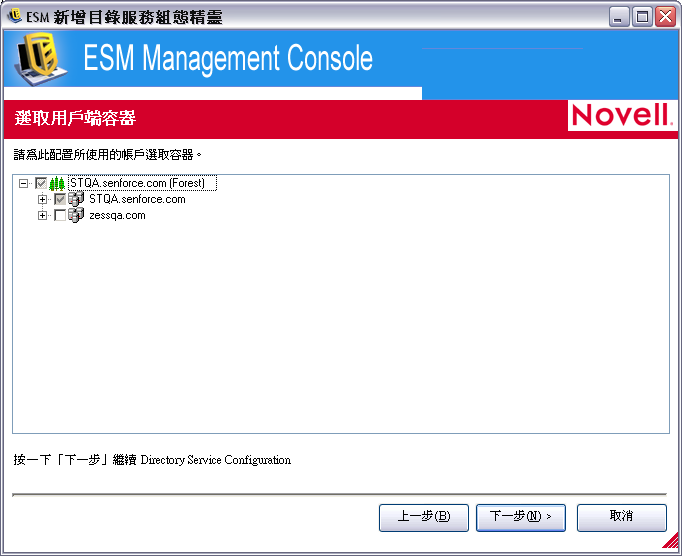Click the ESM title bar icon

[x=15, y=16]
